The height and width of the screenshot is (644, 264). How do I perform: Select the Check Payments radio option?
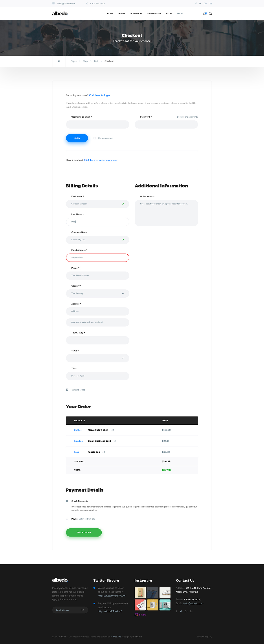coord(67,501)
